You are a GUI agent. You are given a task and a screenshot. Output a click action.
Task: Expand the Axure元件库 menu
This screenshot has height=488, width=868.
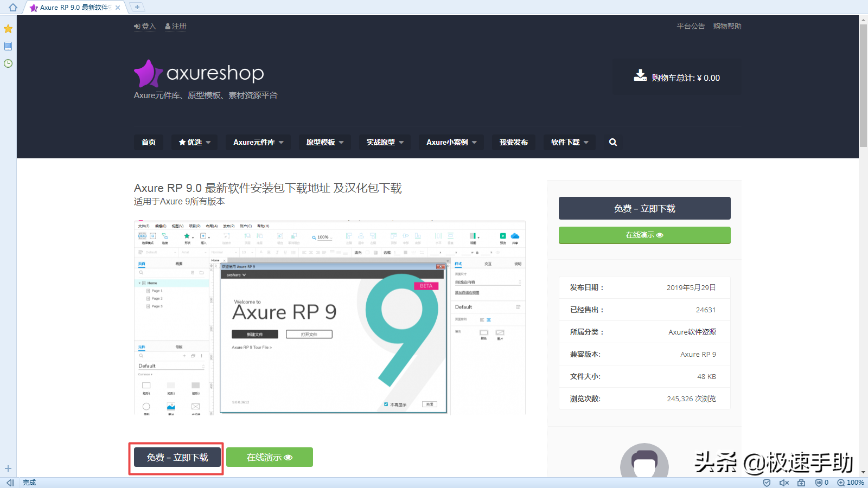[x=258, y=142]
